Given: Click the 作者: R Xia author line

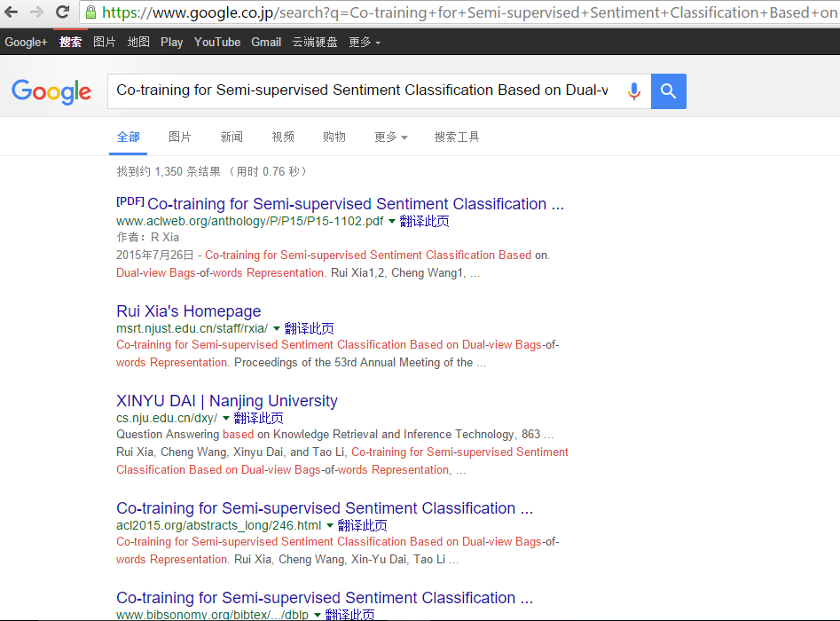Looking at the screenshot, I should tap(148, 238).
